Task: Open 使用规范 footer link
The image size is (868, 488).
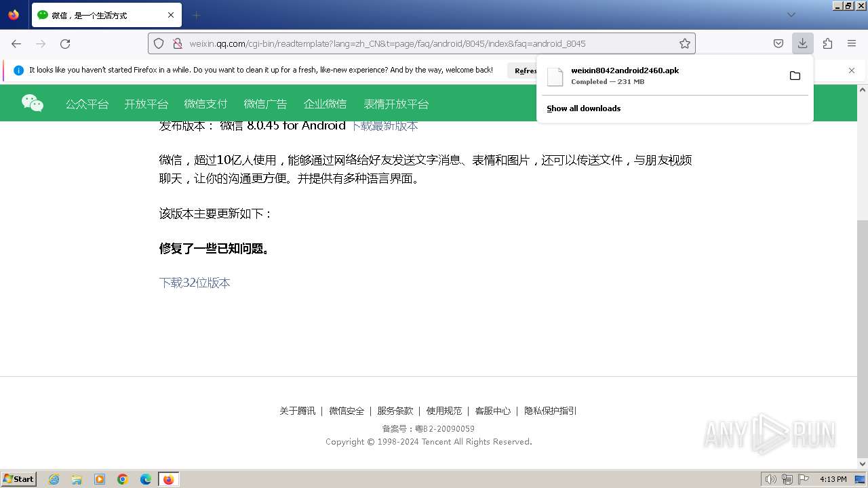Action: (x=444, y=411)
